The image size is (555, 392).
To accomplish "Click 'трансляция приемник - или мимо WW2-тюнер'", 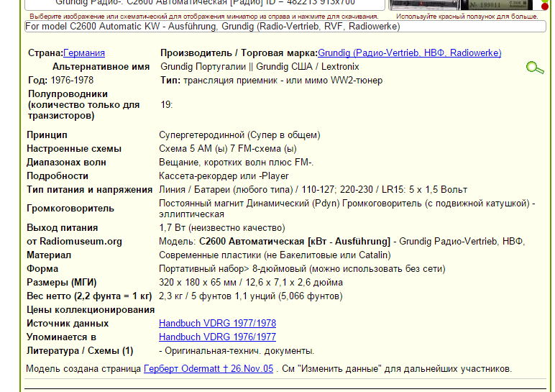I will 283,81.
